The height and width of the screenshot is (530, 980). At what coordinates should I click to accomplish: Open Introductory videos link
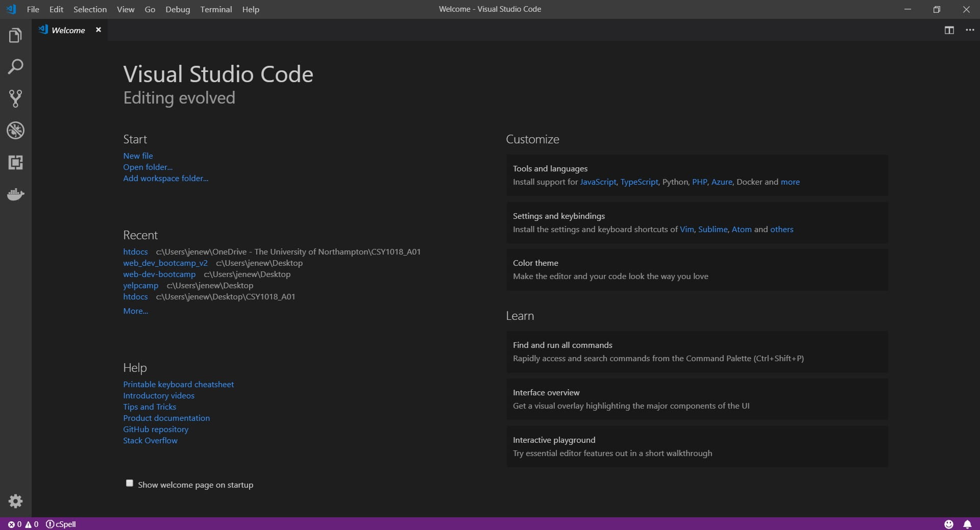pyautogui.click(x=159, y=395)
